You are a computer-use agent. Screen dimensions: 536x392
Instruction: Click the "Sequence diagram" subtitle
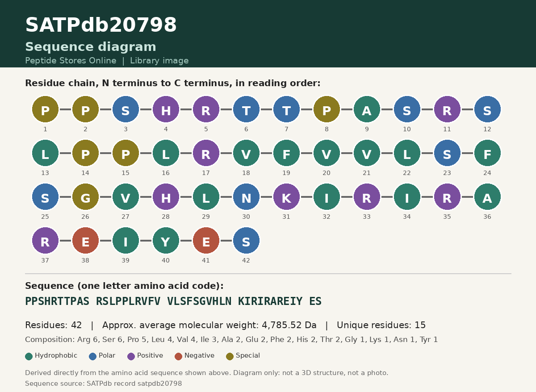click(x=91, y=47)
